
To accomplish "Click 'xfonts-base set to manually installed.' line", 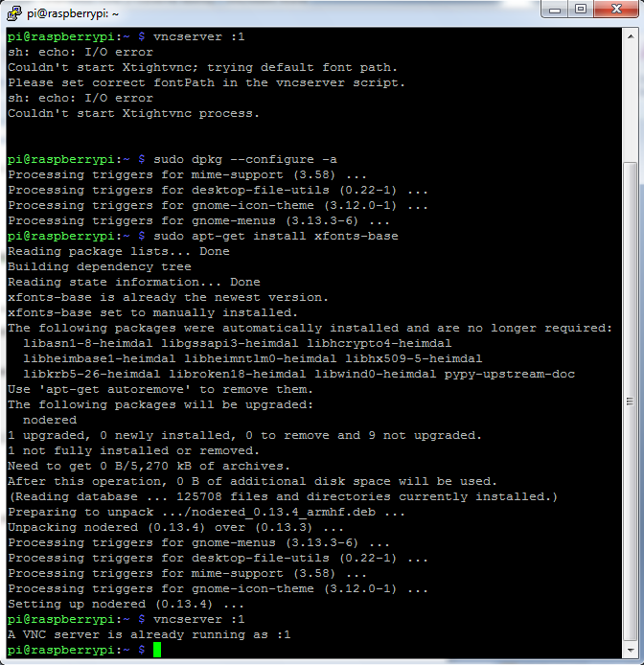I will 152,312.
